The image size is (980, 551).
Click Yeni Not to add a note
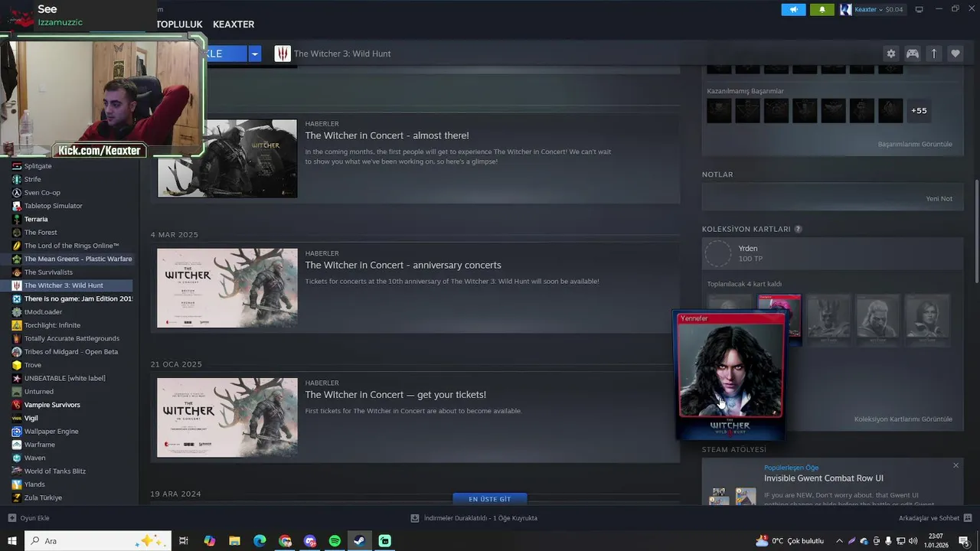[939, 198]
